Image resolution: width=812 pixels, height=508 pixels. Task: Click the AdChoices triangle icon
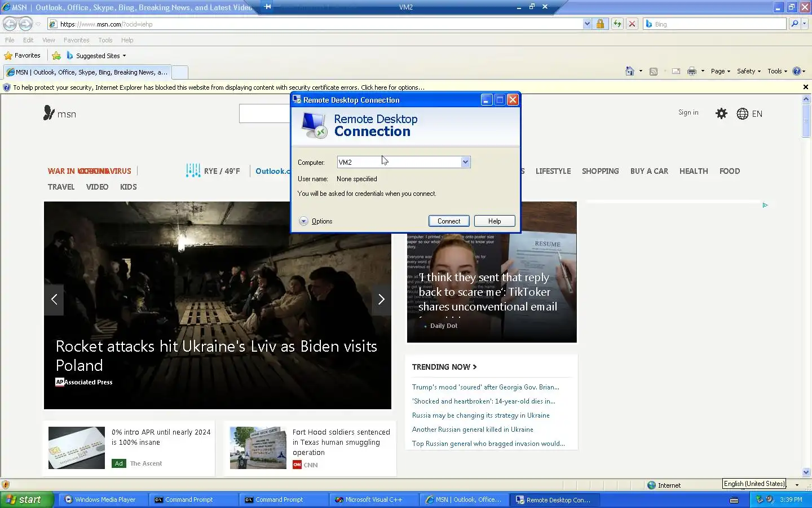(765, 205)
